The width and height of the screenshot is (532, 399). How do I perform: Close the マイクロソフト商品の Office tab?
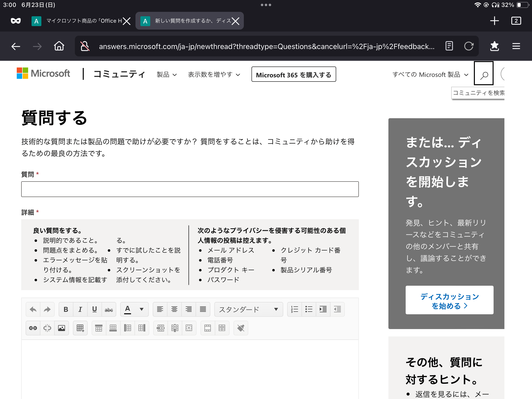(127, 21)
